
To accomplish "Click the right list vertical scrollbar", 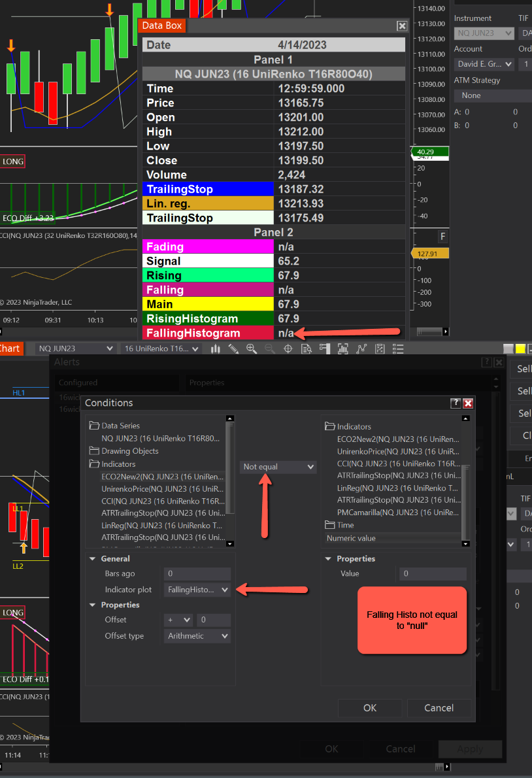I will [465, 503].
